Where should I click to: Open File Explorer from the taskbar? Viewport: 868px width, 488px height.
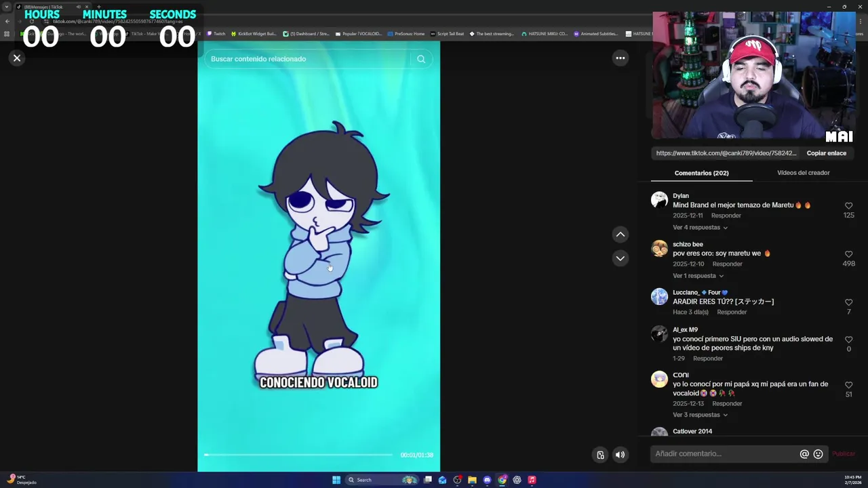473,480
